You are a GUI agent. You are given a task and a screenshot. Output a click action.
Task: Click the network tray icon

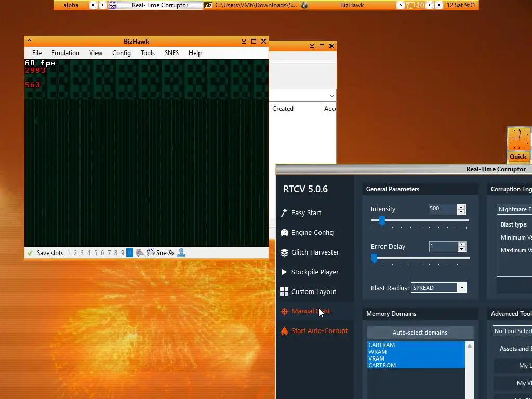pos(410,5)
